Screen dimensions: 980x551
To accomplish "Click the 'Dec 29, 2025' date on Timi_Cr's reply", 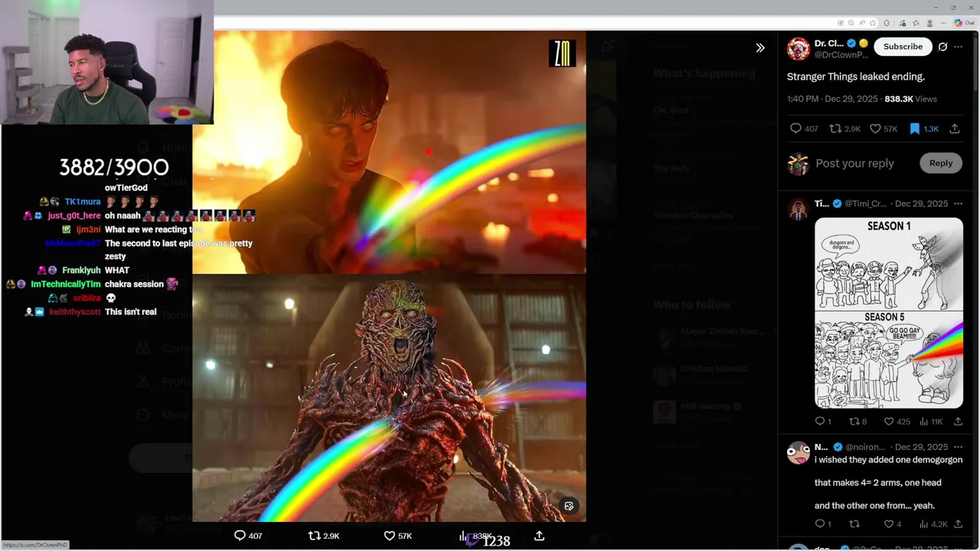I will coord(921,204).
